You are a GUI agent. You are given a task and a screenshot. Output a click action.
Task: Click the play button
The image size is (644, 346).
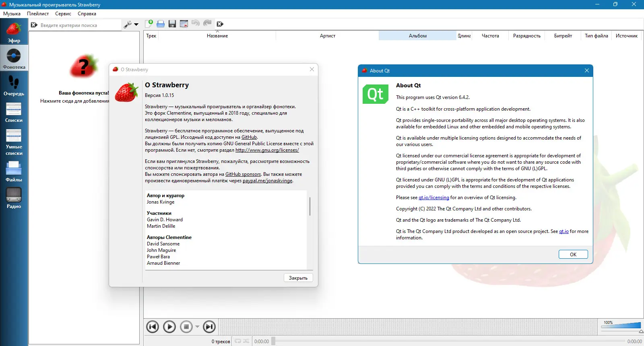pyautogui.click(x=169, y=327)
